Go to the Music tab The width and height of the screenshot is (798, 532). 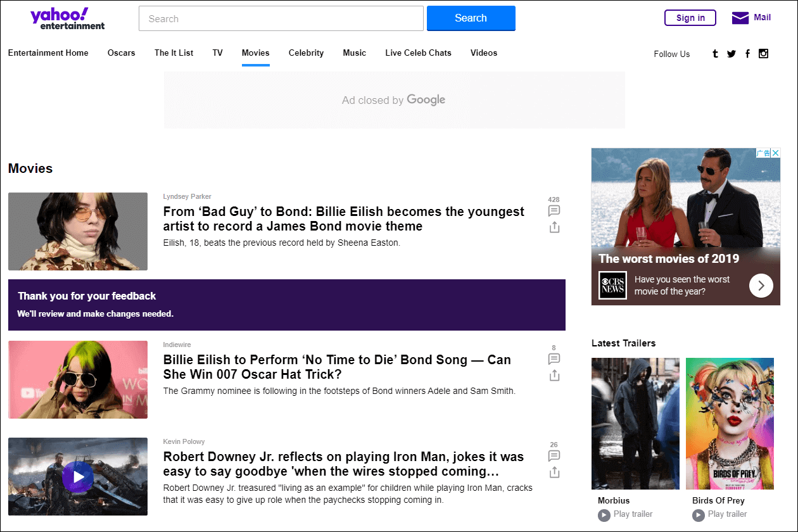click(355, 53)
